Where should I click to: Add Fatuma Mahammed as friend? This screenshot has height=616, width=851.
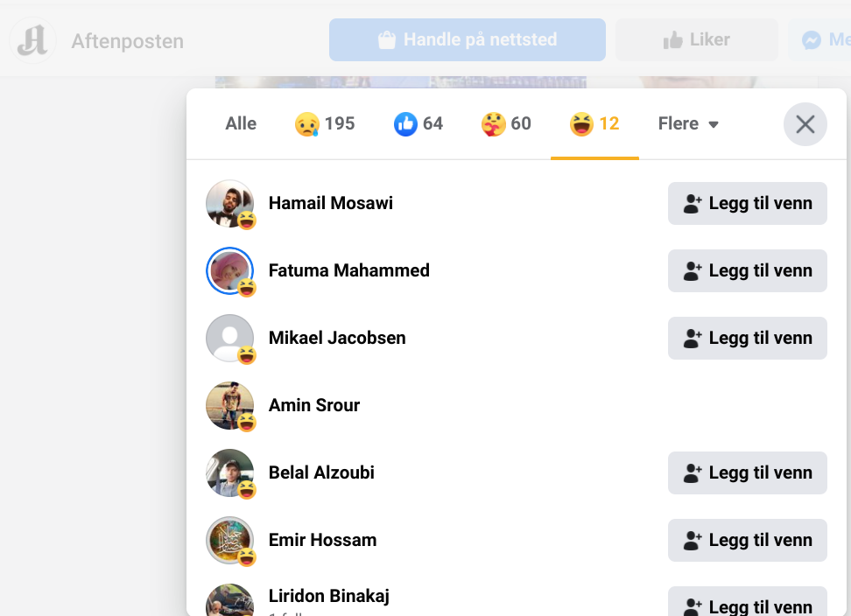(x=747, y=270)
